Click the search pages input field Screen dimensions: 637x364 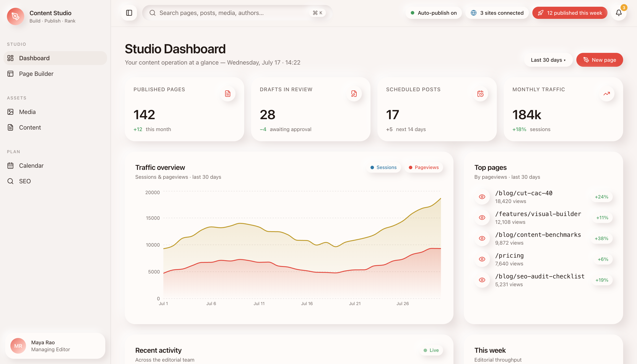(237, 13)
